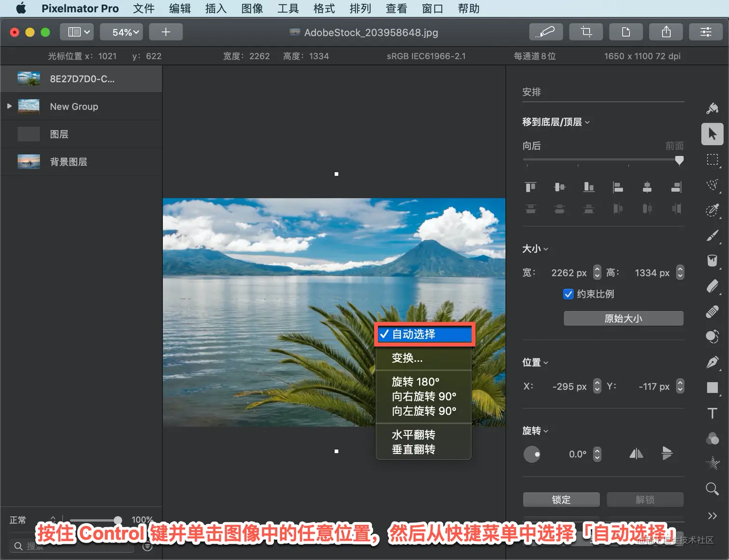
Task: Select the Color Fill bucket tool
Action: click(712, 260)
